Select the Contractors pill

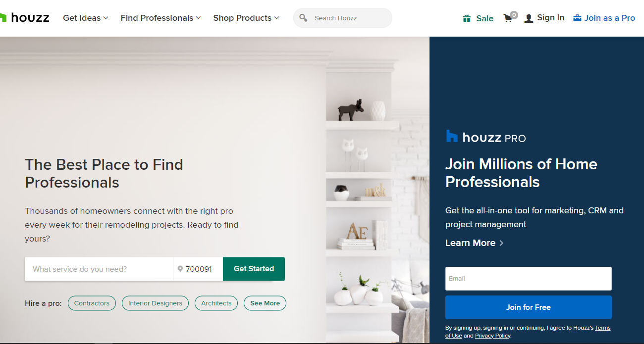tap(92, 303)
